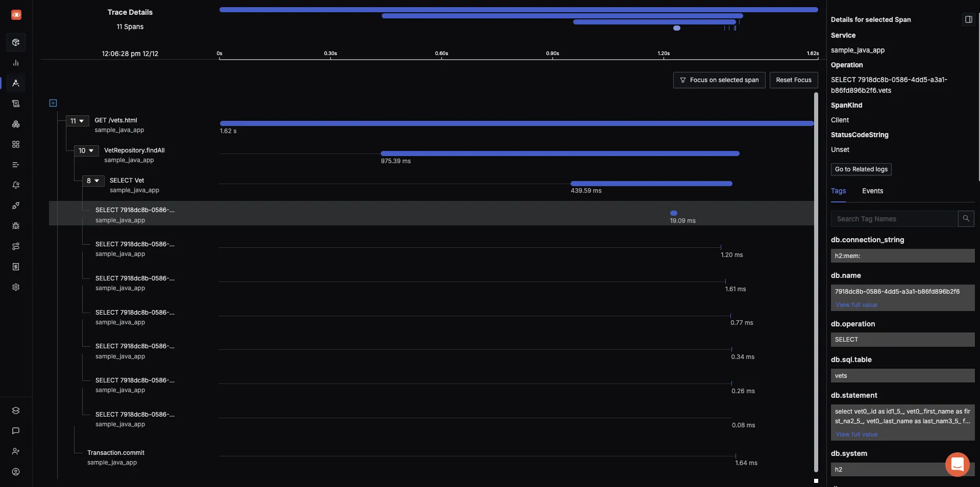Open the Get Started cube icon

click(x=16, y=42)
